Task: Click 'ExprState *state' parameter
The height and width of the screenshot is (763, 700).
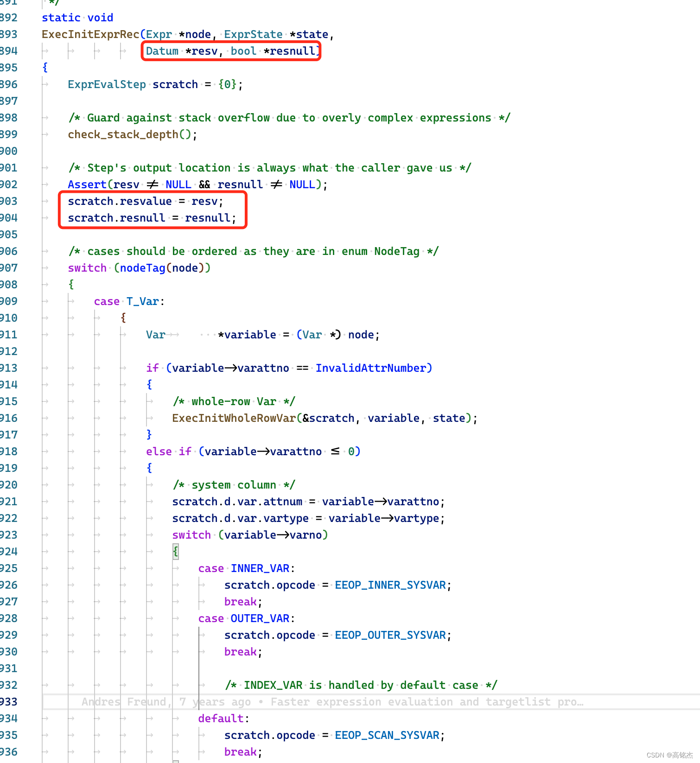Action: [x=276, y=34]
